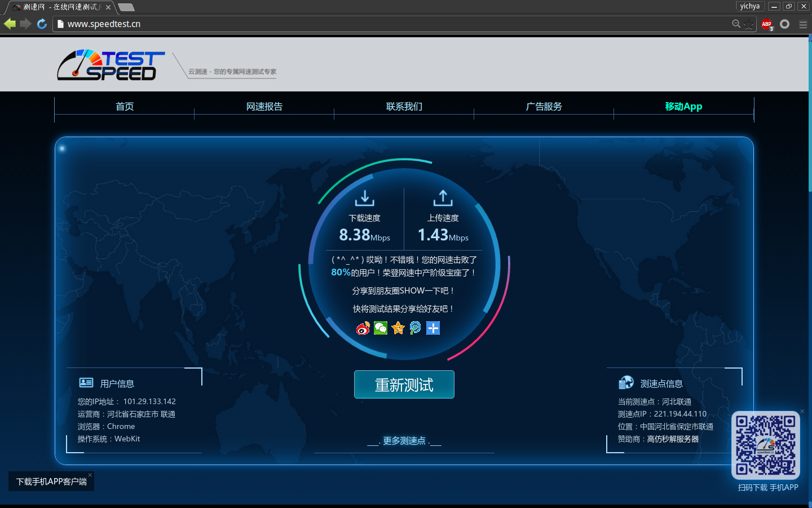Click the browser back arrow
This screenshot has width=812, height=508.
(10, 24)
